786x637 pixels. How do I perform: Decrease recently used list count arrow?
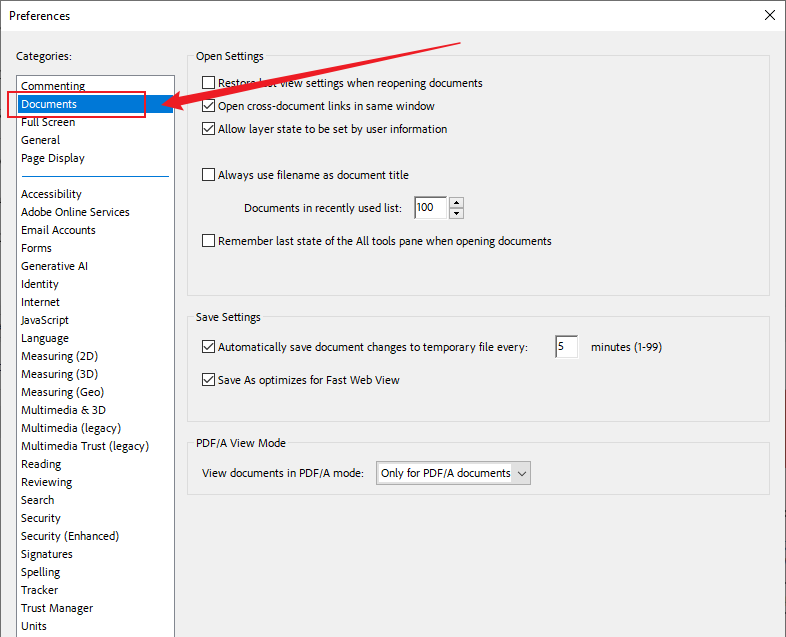point(456,214)
